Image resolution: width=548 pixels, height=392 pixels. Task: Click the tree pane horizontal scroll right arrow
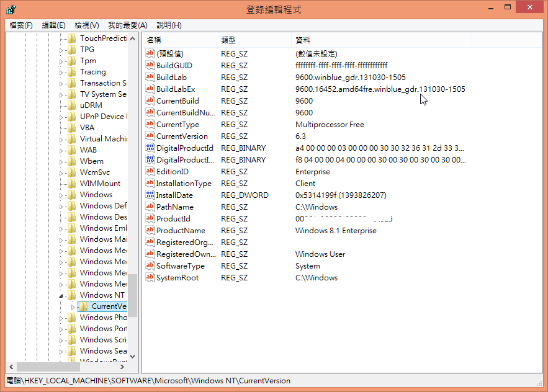point(124,367)
